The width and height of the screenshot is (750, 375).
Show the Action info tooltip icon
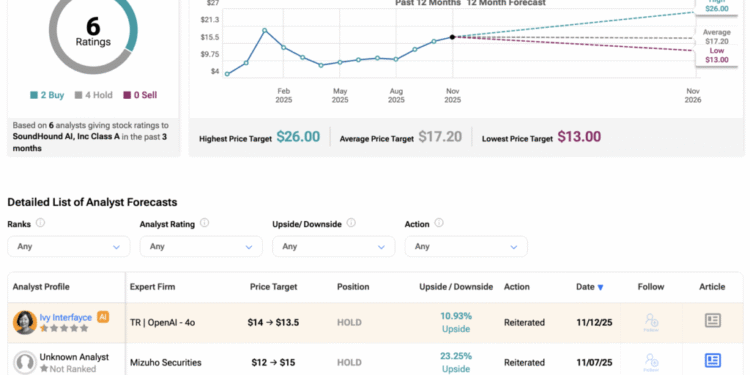pos(439,223)
